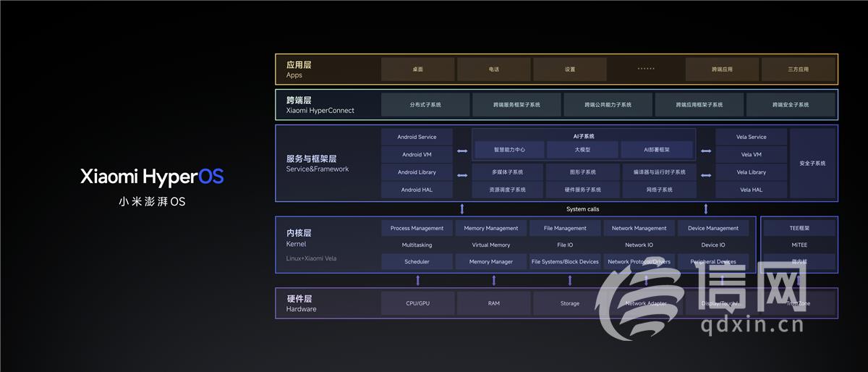This screenshot has height=372, width=868.
Task: Click the Xiaomi HyperOS logo text
Action: tap(152, 177)
